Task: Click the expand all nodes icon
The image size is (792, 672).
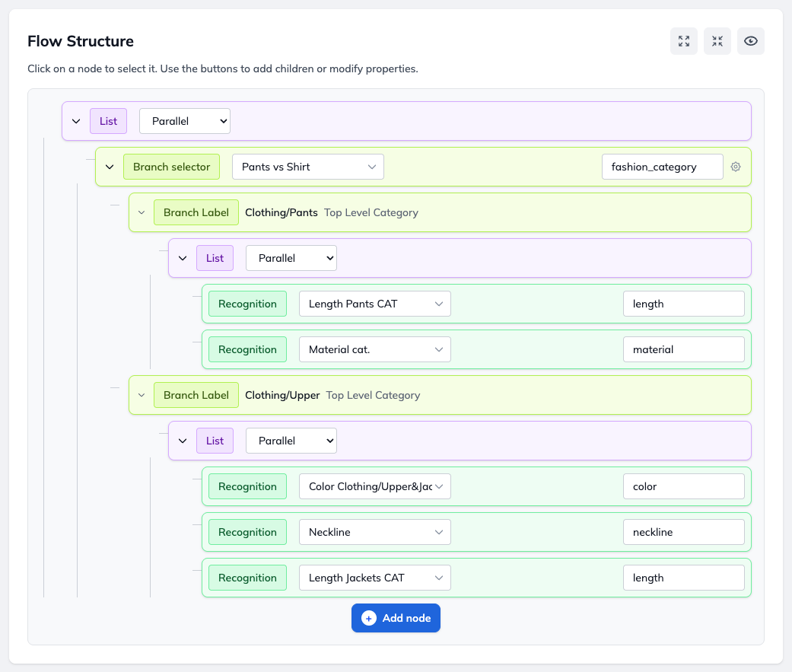Action: (683, 41)
